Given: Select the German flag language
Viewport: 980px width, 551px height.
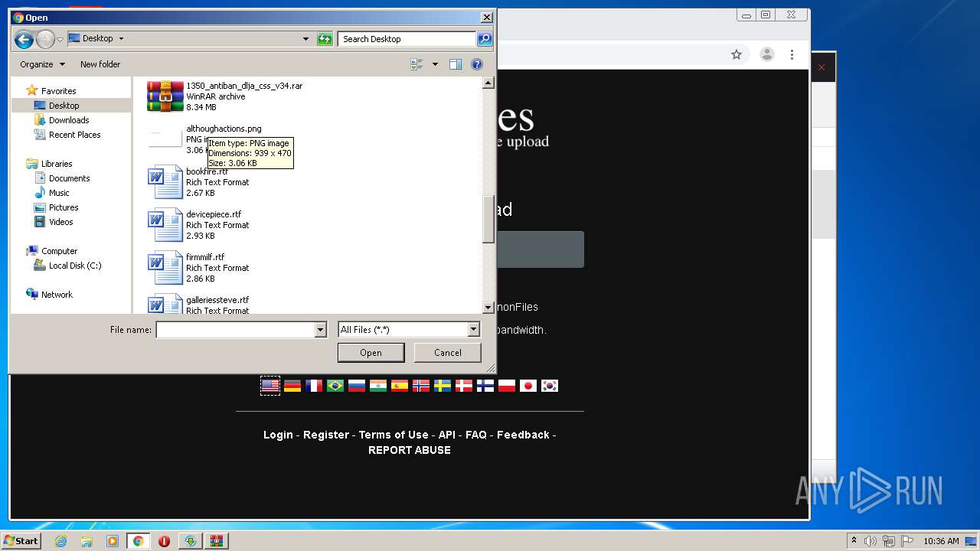Looking at the screenshot, I should click(292, 386).
